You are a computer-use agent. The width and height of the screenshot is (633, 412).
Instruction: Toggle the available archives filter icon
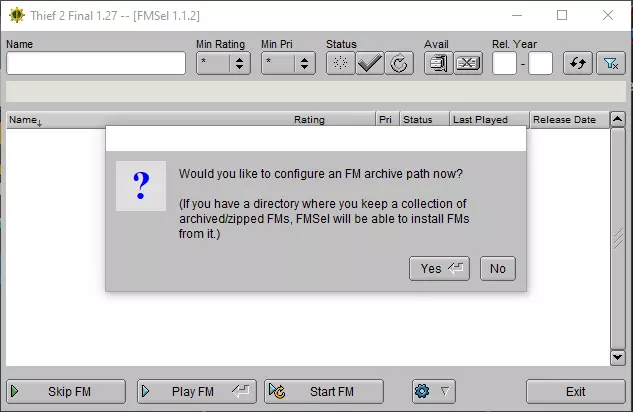438,63
